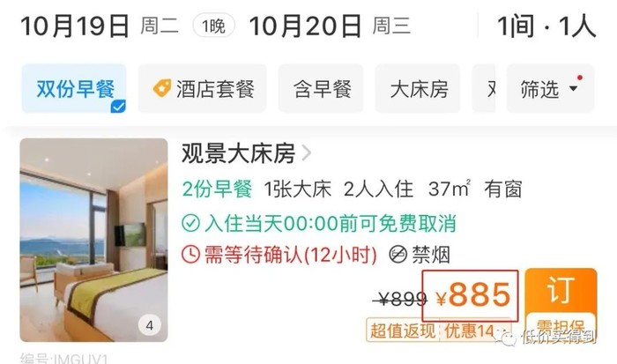
Task: Click the WeChat watermark icon at bottom right
Action: (507, 338)
